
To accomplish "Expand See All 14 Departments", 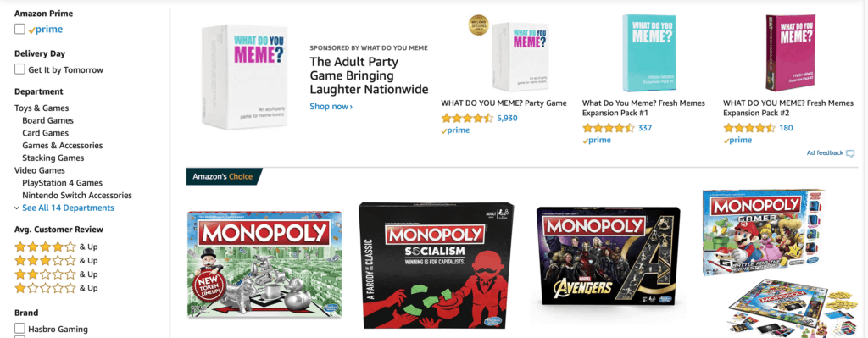I will coord(64,208).
